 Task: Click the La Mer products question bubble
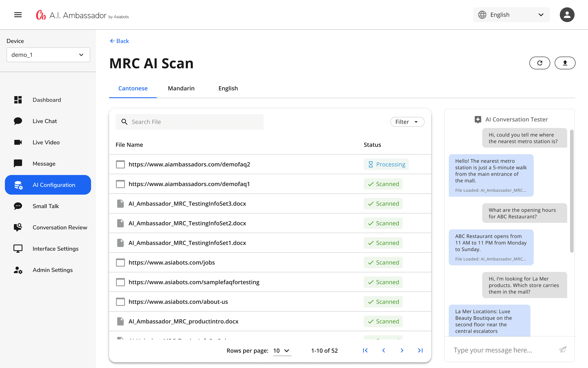coord(525,285)
